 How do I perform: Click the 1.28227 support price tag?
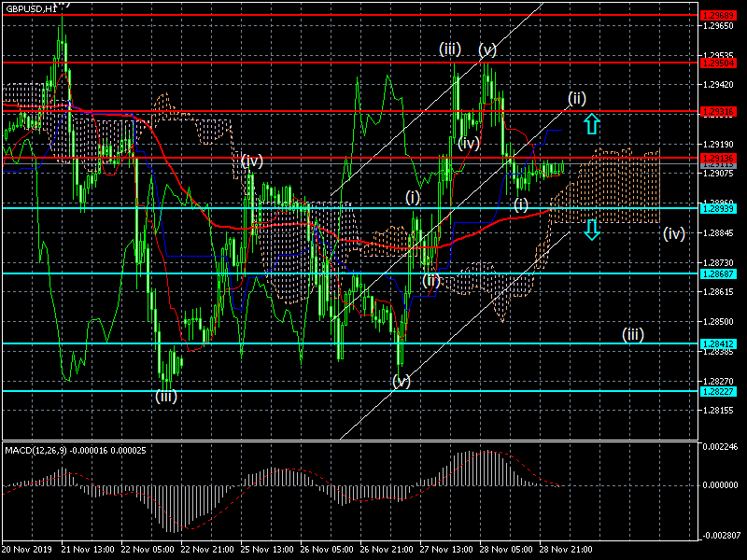tap(718, 391)
